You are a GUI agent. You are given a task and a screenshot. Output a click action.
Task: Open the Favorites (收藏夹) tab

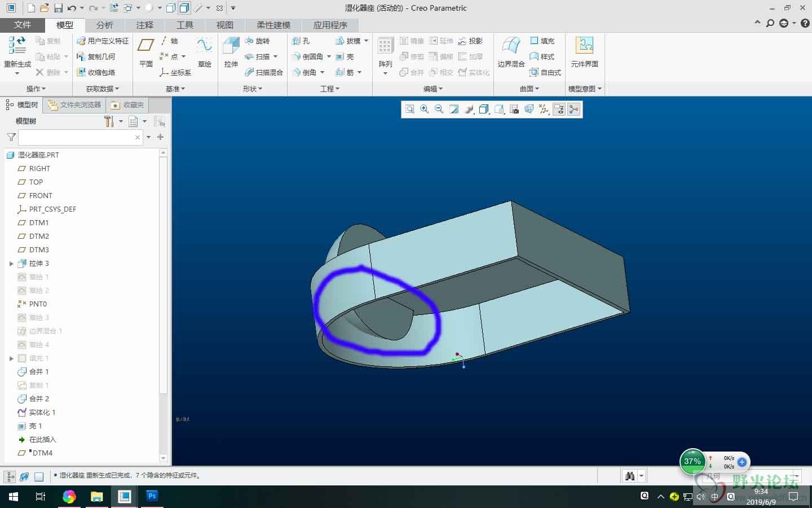[x=128, y=105]
